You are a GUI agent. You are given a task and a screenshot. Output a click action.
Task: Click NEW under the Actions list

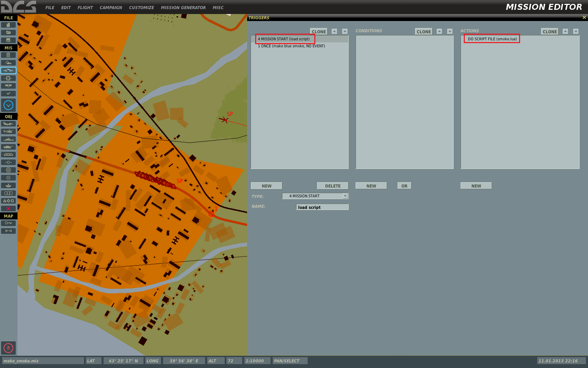[x=476, y=186]
